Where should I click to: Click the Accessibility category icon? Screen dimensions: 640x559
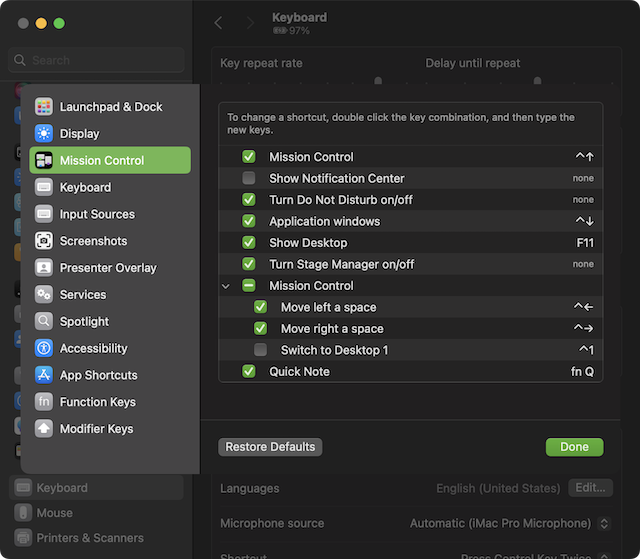44,349
